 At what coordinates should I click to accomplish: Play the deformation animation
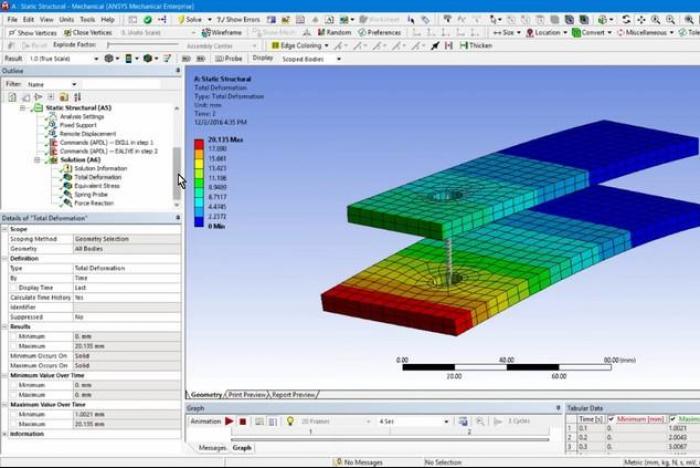229,421
